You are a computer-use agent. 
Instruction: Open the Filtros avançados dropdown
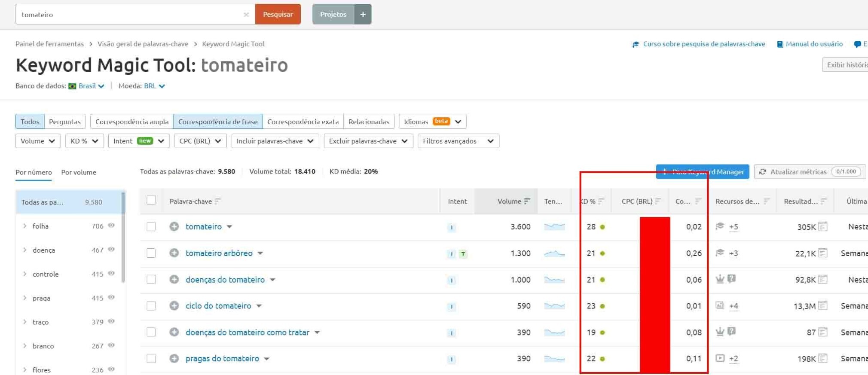tap(458, 141)
